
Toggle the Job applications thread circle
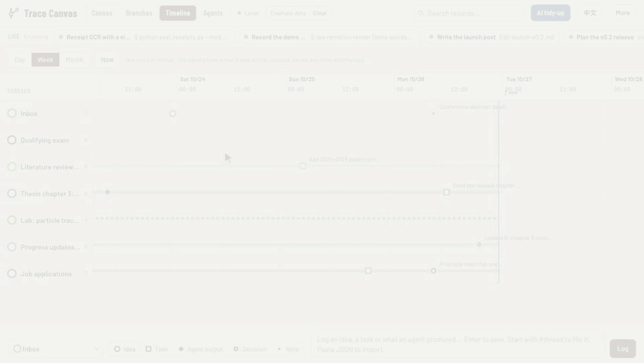click(12, 273)
